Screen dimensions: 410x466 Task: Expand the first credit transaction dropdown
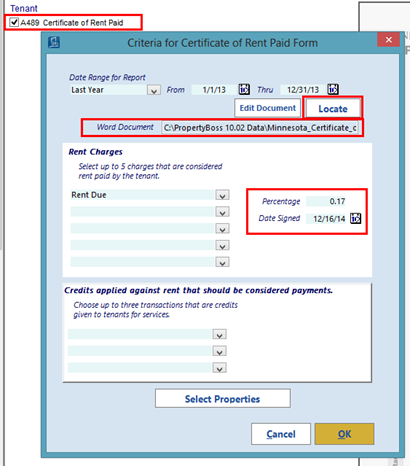[219, 334]
